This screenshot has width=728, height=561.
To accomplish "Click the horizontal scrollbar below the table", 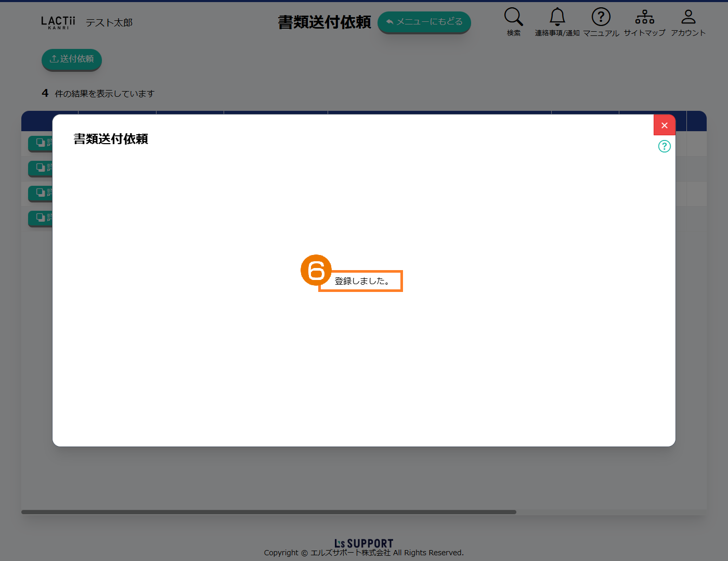I will pos(268,512).
